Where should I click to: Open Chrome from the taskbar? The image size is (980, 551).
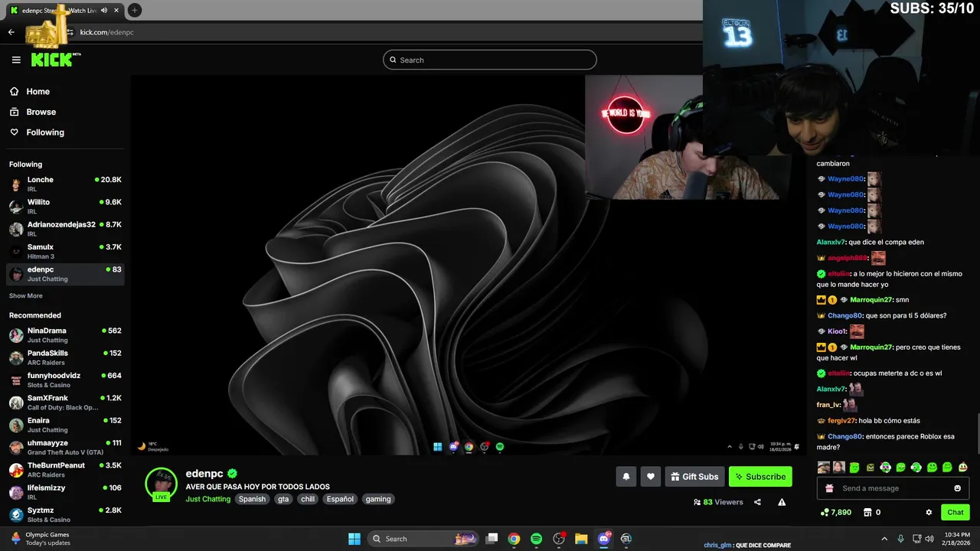(514, 539)
